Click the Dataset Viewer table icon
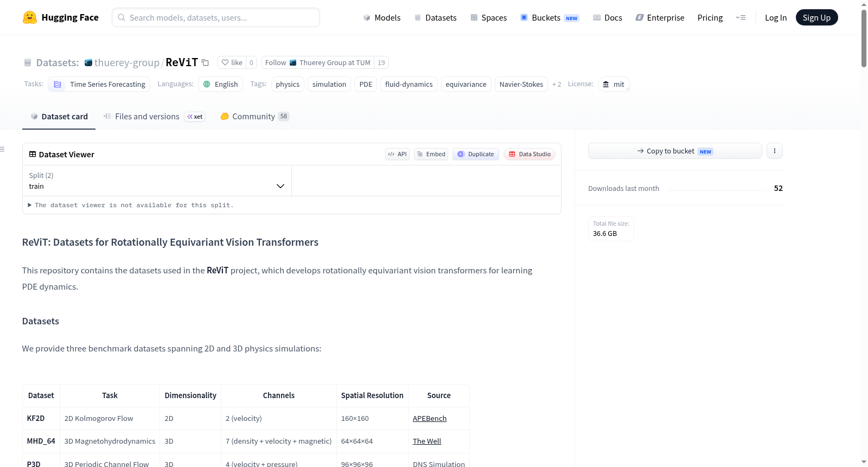Image resolution: width=868 pixels, height=467 pixels. (33, 154)
